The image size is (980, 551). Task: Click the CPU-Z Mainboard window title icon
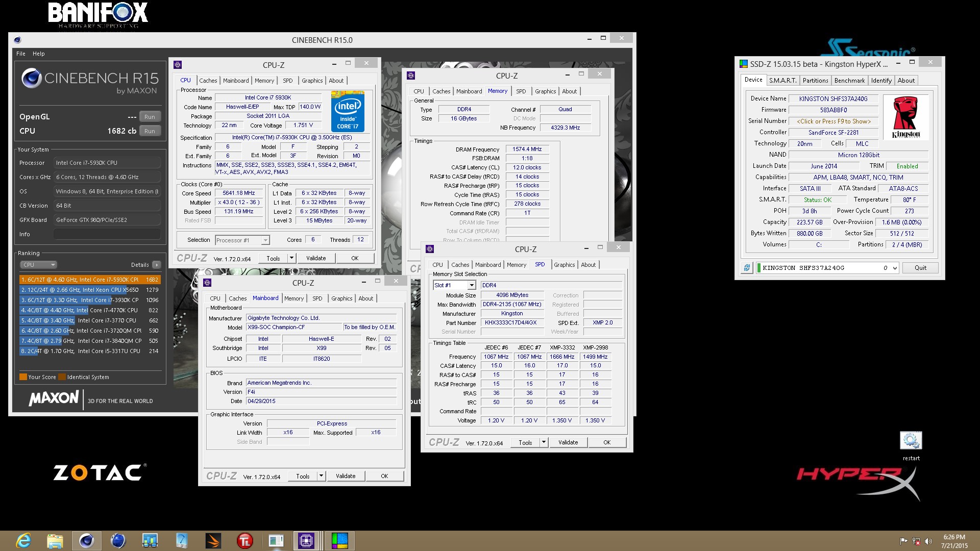(x=207, y=283)
